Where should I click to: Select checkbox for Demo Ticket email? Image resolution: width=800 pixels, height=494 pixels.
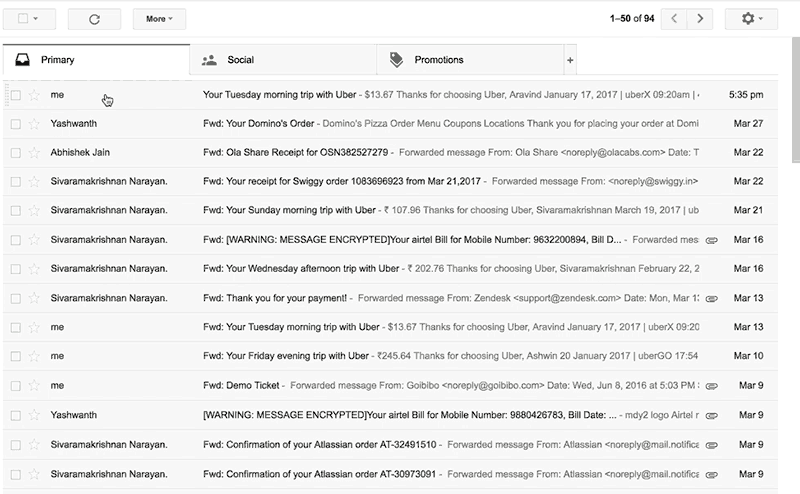pyautogui.click(x=16, y=386)
